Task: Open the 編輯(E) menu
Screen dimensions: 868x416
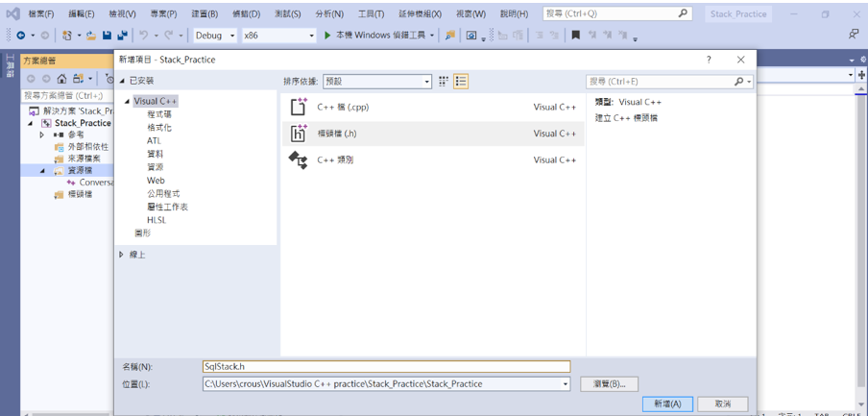Action: (x=82, y=13)
